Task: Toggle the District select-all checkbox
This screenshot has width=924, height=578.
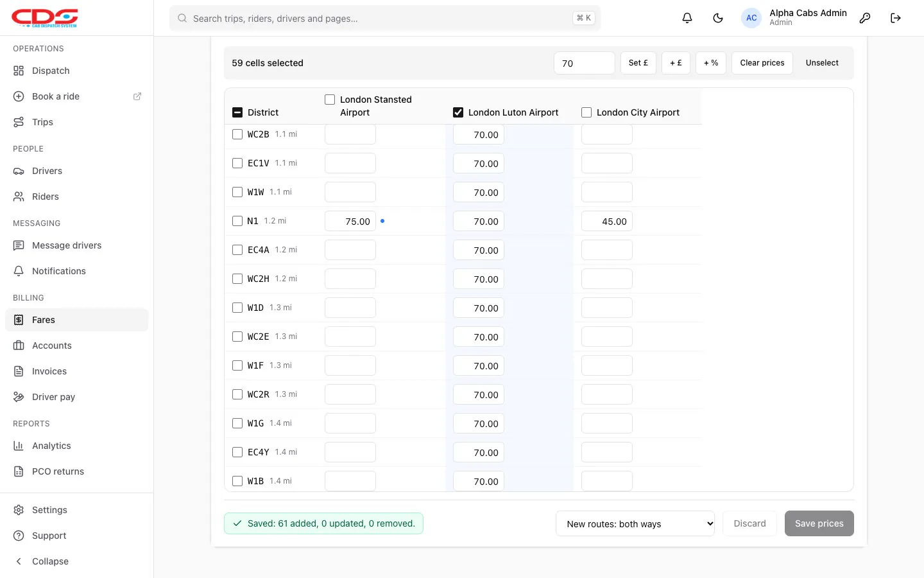Action: [x=237, y=112]
